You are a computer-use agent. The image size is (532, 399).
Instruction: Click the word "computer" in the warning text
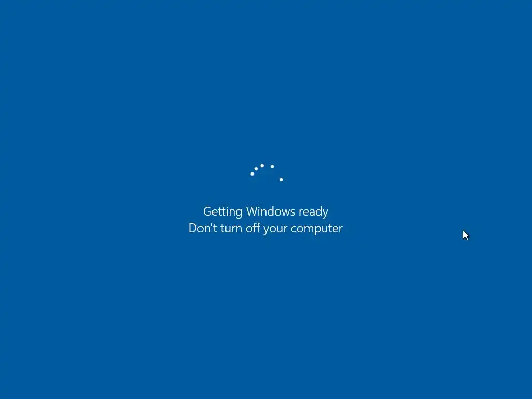coord(316,229)
